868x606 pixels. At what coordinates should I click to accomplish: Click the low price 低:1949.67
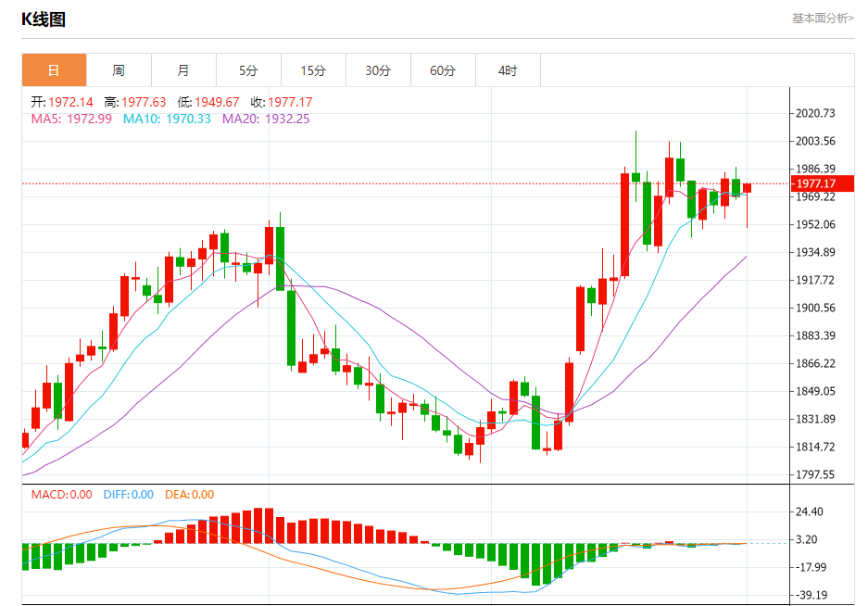[x=208, y=102]
